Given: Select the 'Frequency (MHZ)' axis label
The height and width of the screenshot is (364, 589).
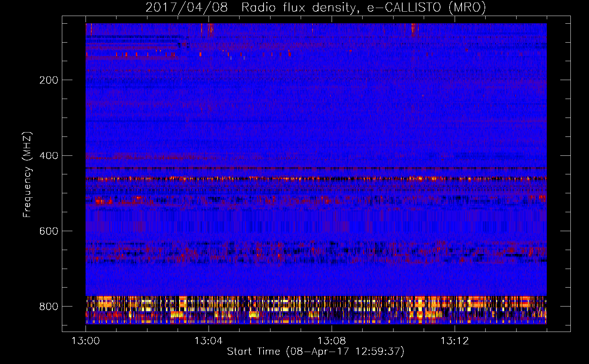Looking at the screenshot, I should (27, 175).
